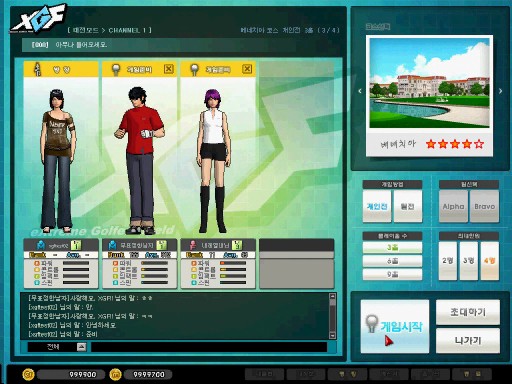Click the second coin icon beside 9999700
This screenshot has height=384, width=512.
(x=115, y=374)
